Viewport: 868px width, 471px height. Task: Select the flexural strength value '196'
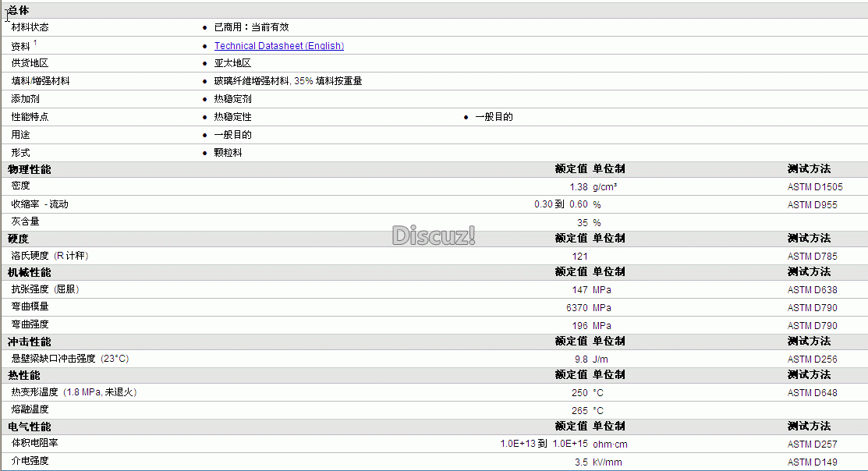pos(579,325)
